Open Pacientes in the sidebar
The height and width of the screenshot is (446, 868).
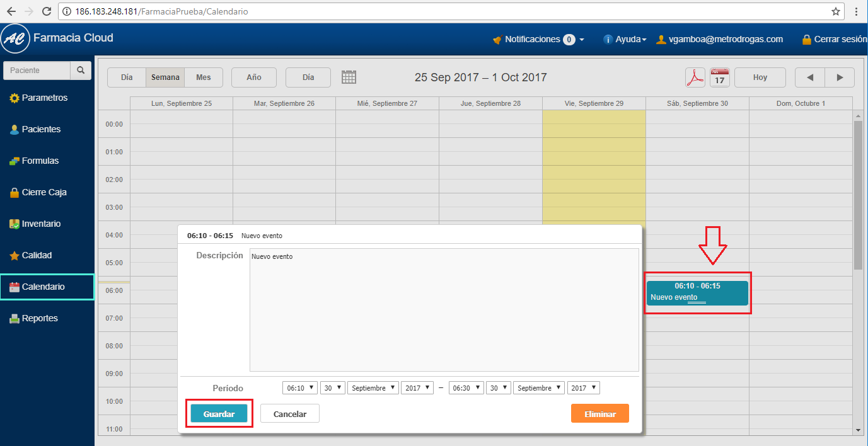click(41, 129)
